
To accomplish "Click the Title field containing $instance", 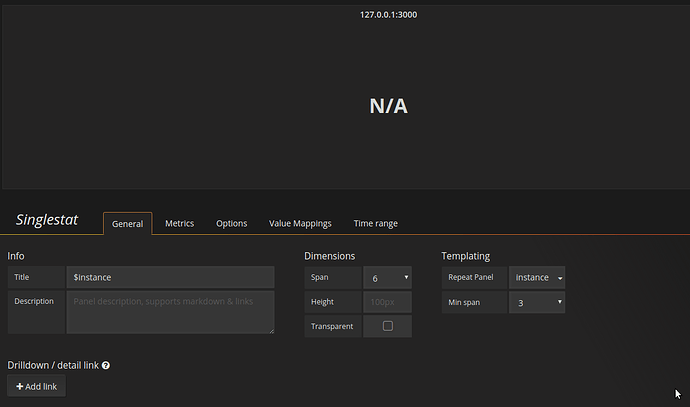I will coord(170,277).
